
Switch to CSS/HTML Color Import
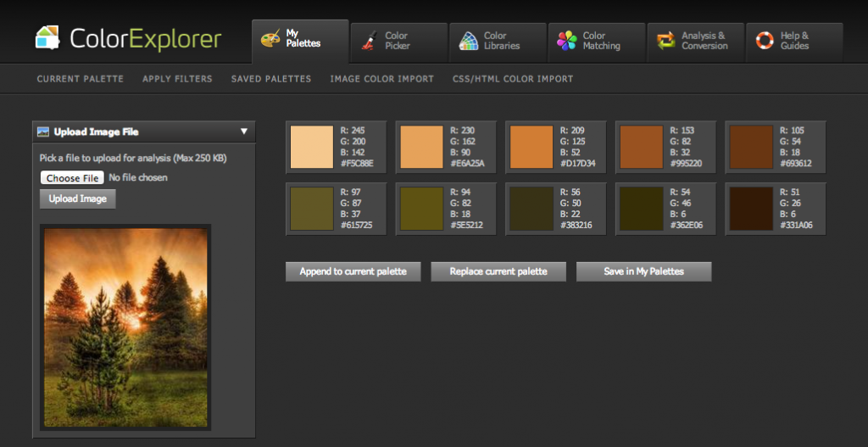pyautogui.click(x=513, y=79)
